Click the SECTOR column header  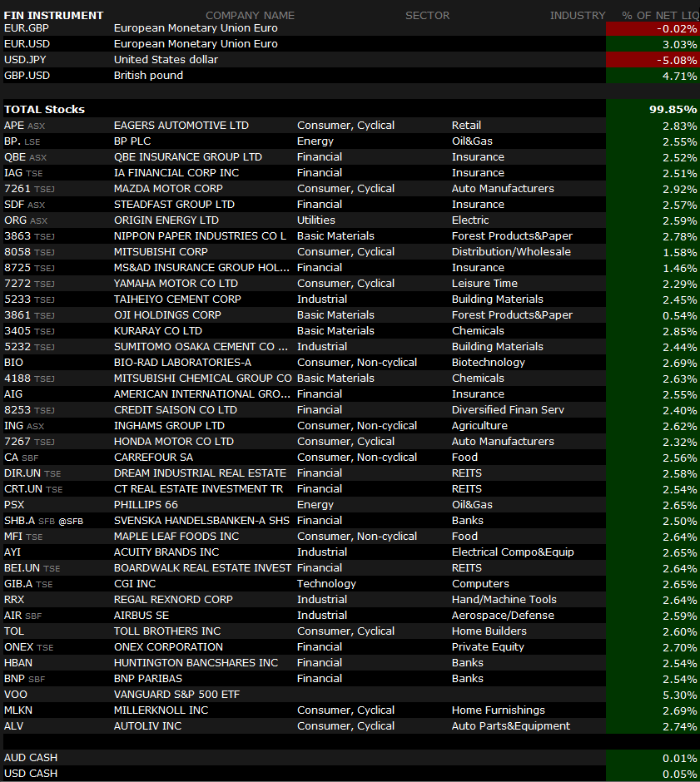coord(427,16)
